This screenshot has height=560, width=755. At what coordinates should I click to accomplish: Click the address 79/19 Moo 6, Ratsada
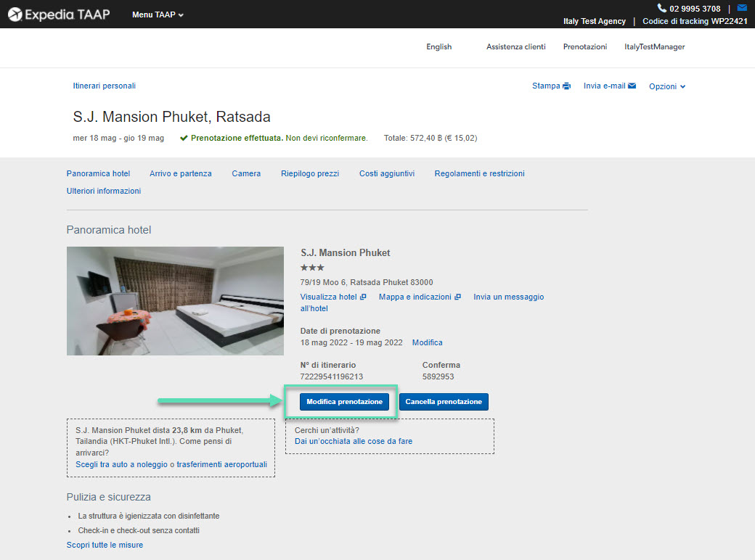pyautogui.click(x=367, y=282)
